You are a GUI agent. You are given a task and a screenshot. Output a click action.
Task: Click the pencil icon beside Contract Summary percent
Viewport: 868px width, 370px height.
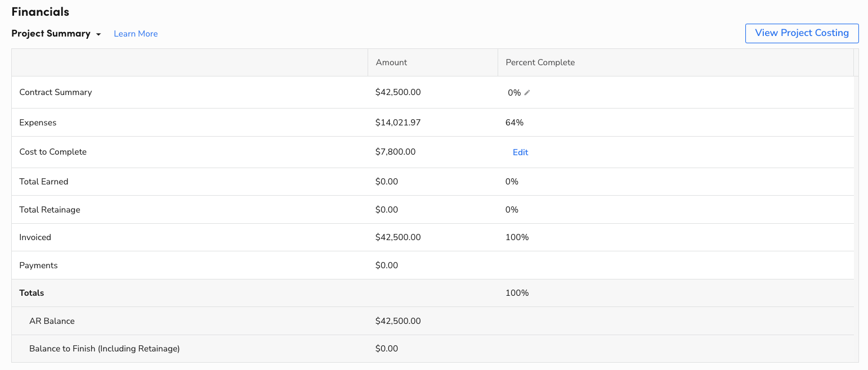[x=527, y=93]
